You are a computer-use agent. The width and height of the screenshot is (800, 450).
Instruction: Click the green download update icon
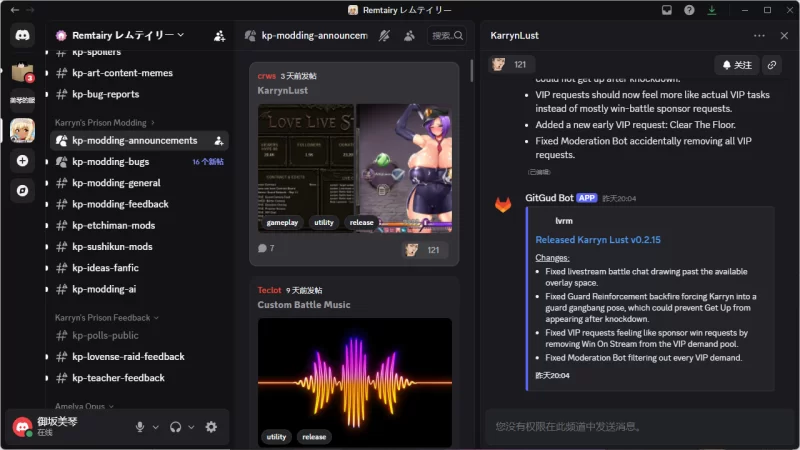(711, 10)
